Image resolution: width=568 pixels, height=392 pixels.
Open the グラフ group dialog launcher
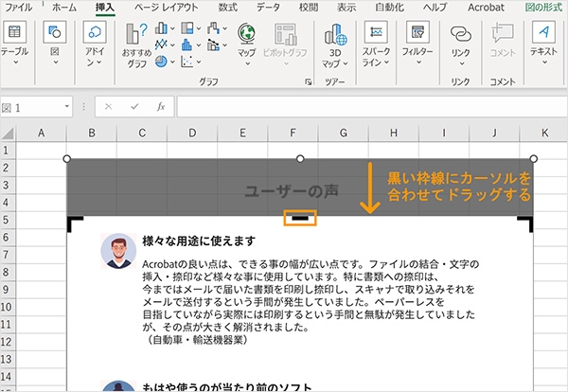309,82
